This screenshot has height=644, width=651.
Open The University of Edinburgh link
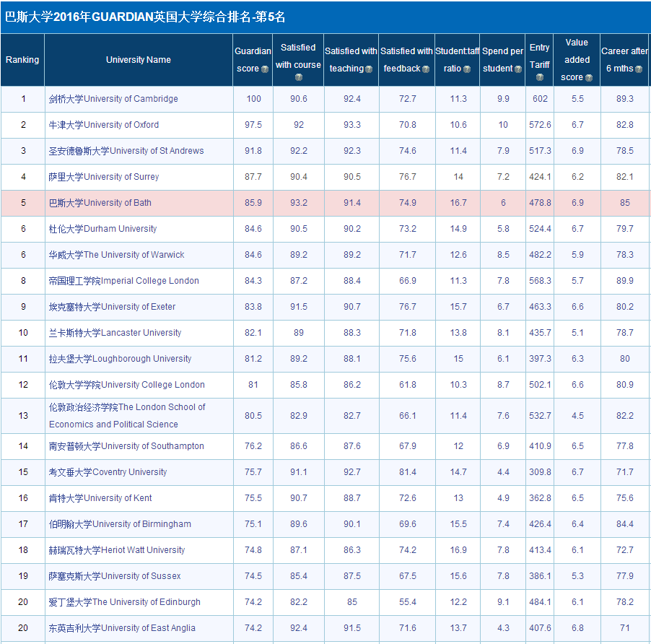point(125,602)
